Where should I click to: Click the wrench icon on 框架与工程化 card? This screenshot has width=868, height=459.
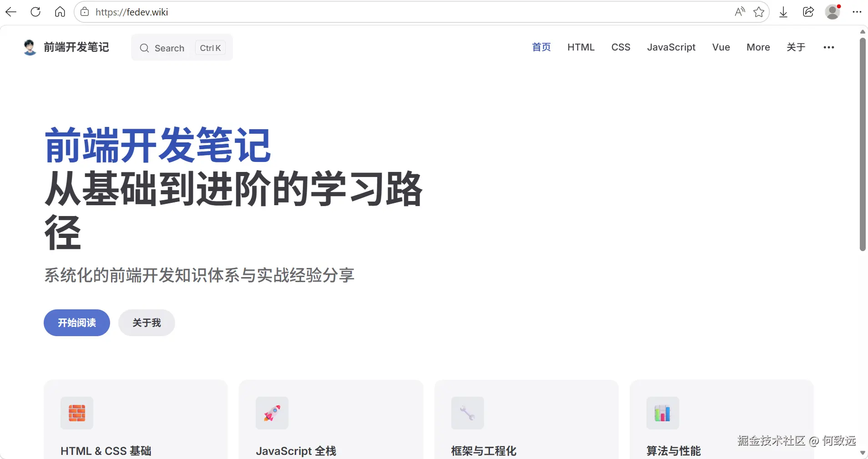(468, 413)
